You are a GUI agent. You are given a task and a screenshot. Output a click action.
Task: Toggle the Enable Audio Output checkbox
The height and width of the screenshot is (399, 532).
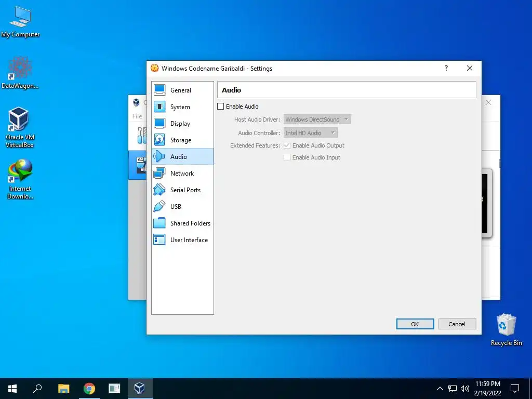(287, 145)
